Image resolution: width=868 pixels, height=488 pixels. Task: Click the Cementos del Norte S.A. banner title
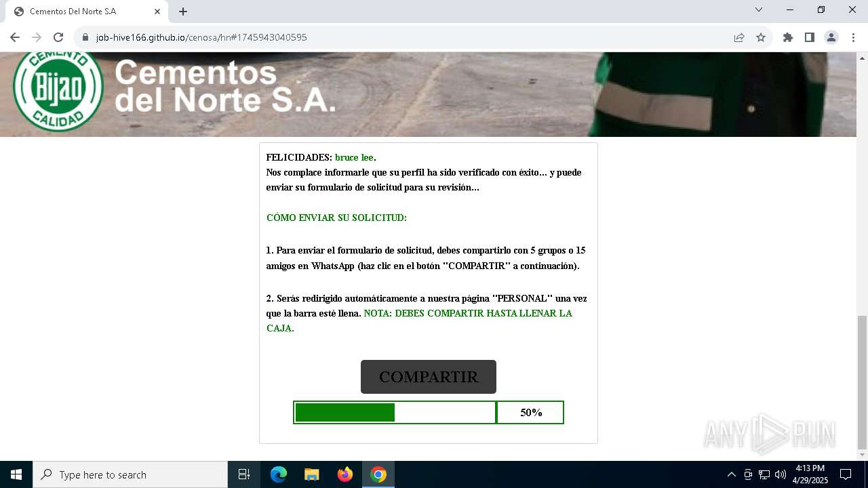(225, 85)
